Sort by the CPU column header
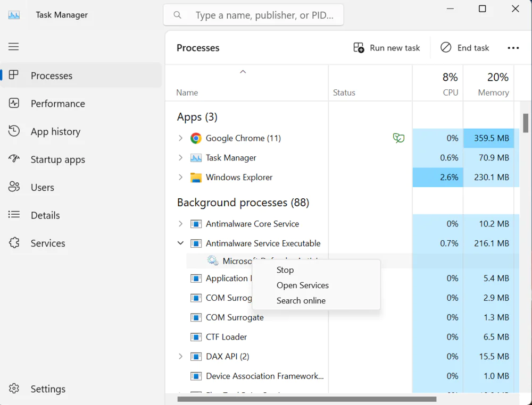Image resolution: width=532 pixels, height=405 pixels. pyautogui.click(x=438, y=83)
